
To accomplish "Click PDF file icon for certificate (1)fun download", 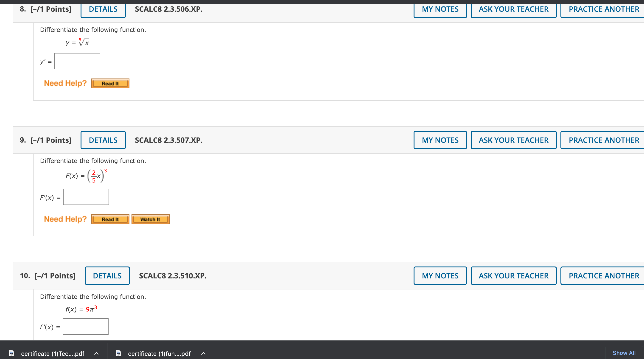I will pos(118,353).
